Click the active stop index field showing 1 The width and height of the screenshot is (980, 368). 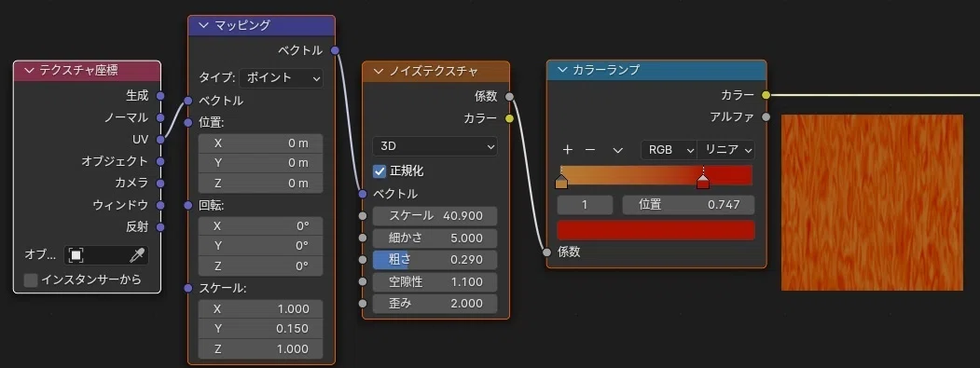(585, 205)
